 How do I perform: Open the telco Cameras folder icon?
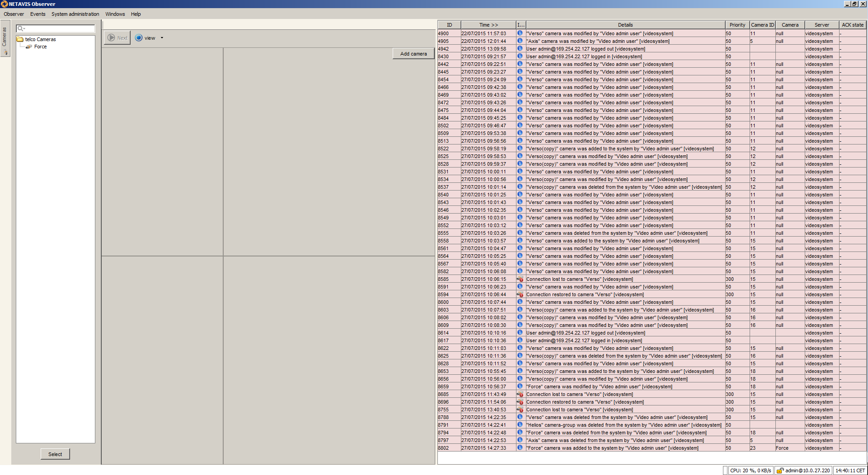[x=20, y=39]
